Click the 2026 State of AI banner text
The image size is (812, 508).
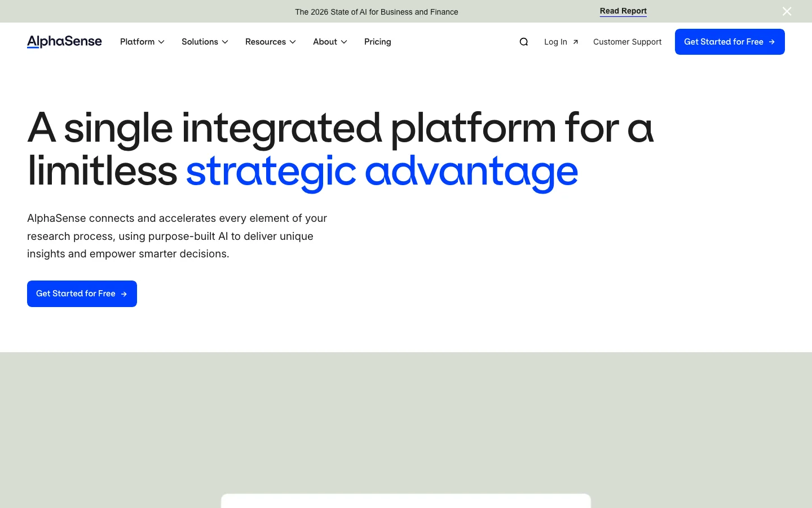pos(377,12)
